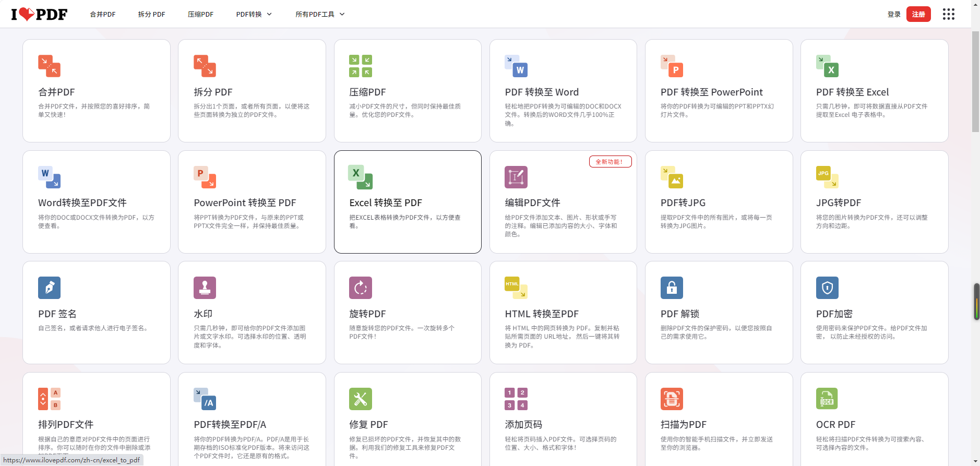Screen dimensions: 980x466
Task: Click the 登录 login link
Action: click(x=893, y=14)
